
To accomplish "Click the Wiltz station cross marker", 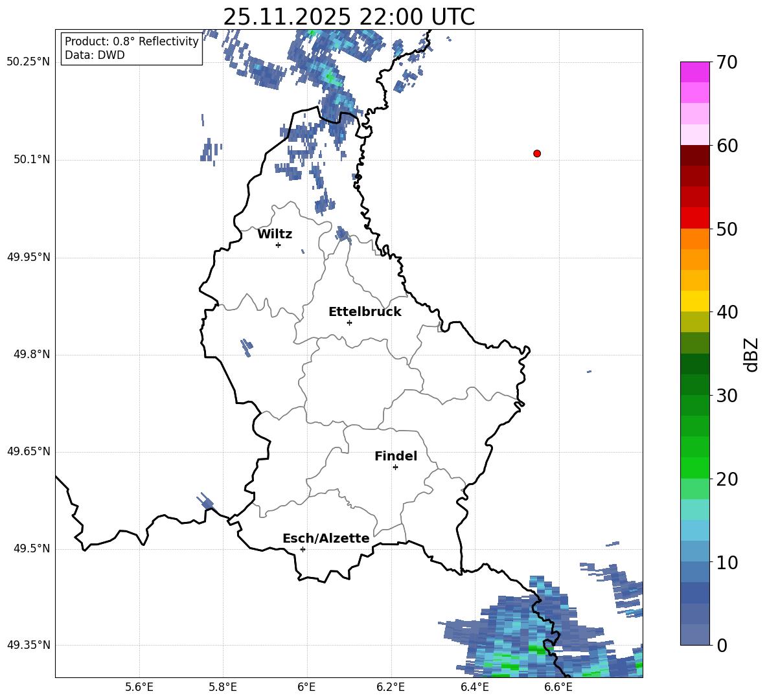I will [278, 245].
